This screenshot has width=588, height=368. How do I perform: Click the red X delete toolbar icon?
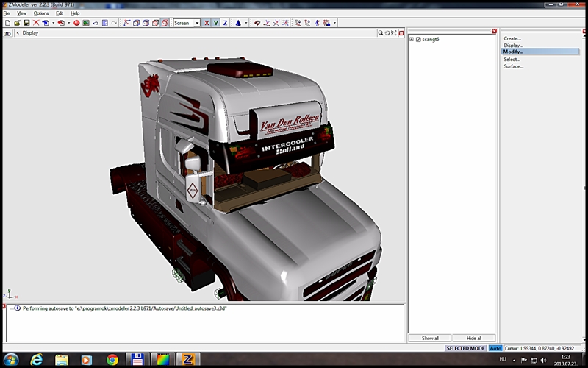click(36, 23)
